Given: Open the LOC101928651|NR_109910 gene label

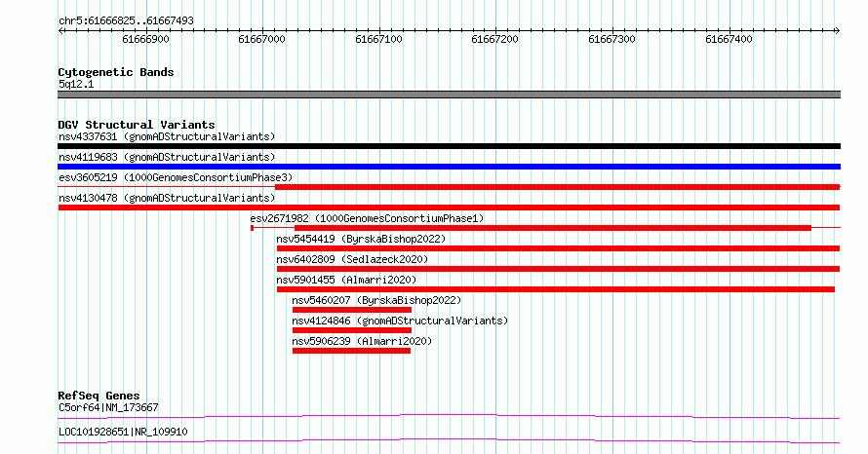Looking at the screenshot, I should [123, 432].
